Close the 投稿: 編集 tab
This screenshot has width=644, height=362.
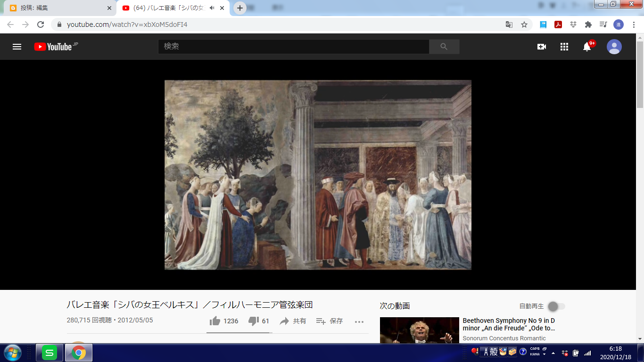[109, 8]
